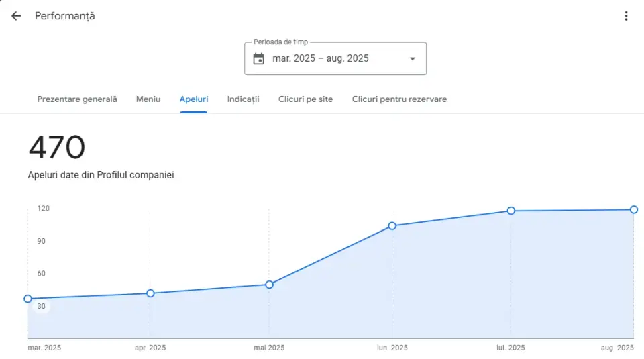
Task: Click the 90 y-axis label
Action: click(x=41, y=241)
